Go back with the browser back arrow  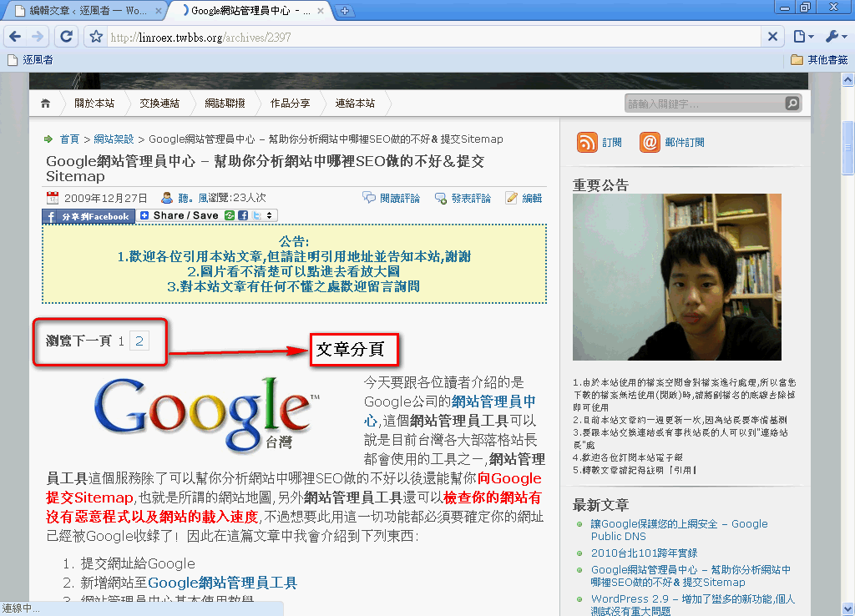[x=15, y=37]
